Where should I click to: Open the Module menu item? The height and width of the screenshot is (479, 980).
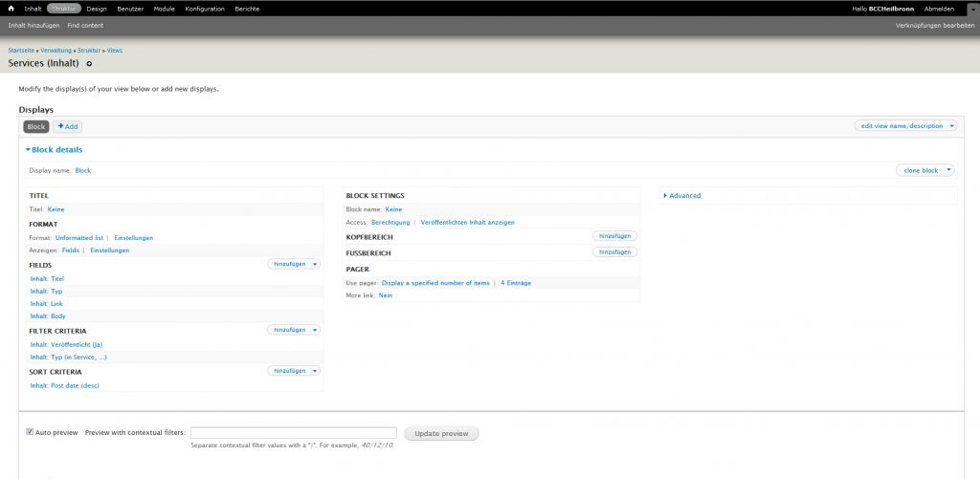click(x=165, y=9)
